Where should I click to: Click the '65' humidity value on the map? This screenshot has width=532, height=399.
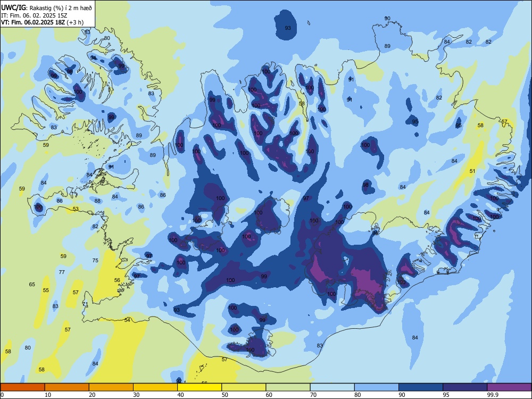click(x=32, y=284)
